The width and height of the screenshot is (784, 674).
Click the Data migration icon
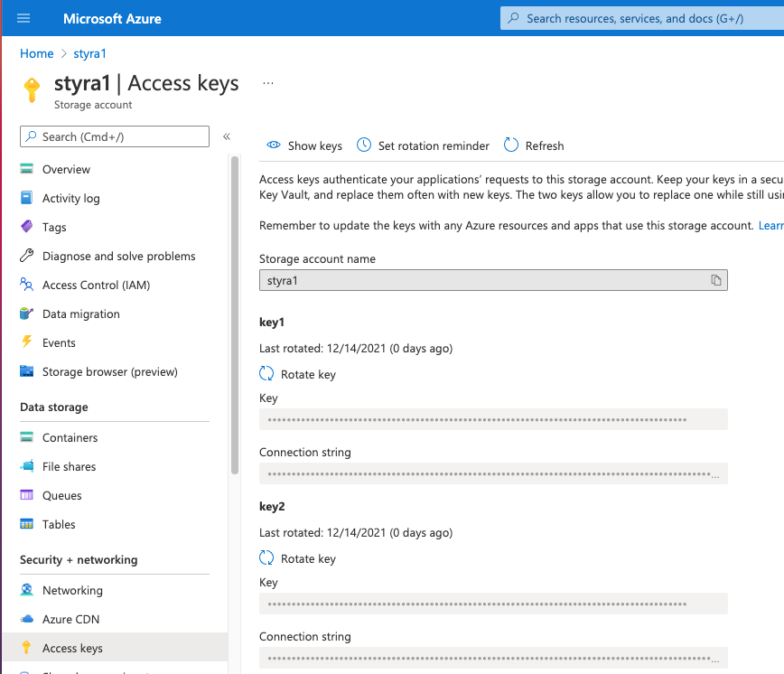click(x=26, y=314)
